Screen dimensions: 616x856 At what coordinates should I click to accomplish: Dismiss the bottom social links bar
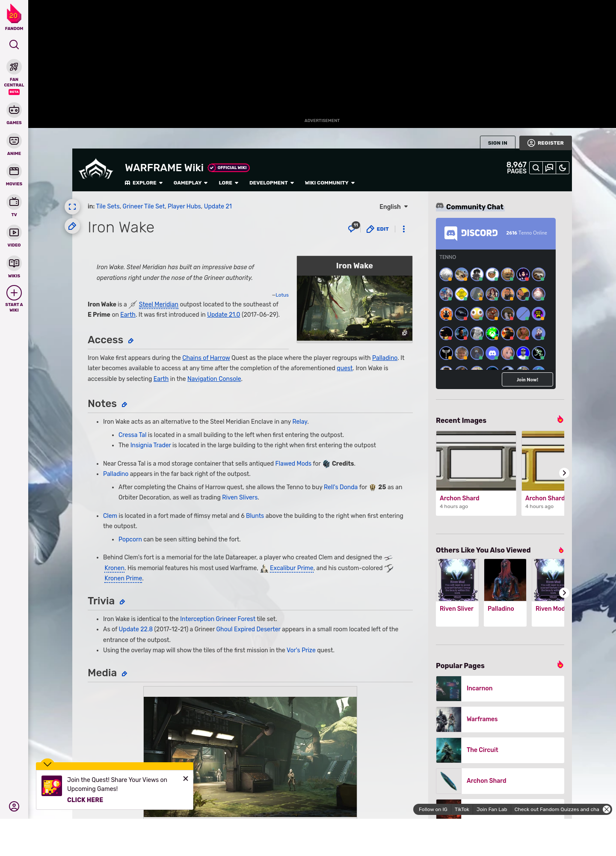pos(607,809)
